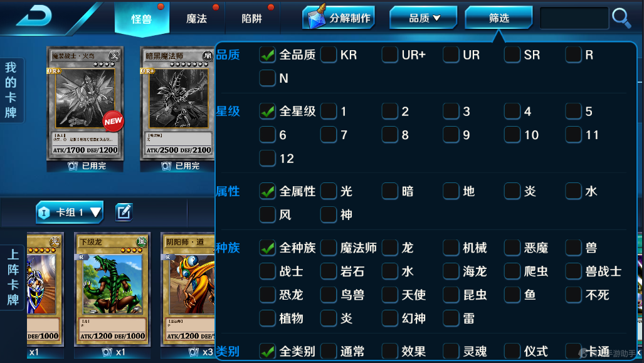Open the 品质 sort dropdown
The height and width of the screenshot is (363, 644).
(423, 18)
